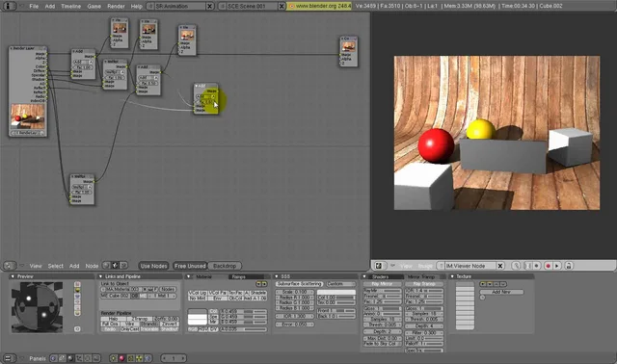Viewport: 617px width, 364px height.
Task: Open the IM:Viewer Node image selector dropdown
Action: 441,266
